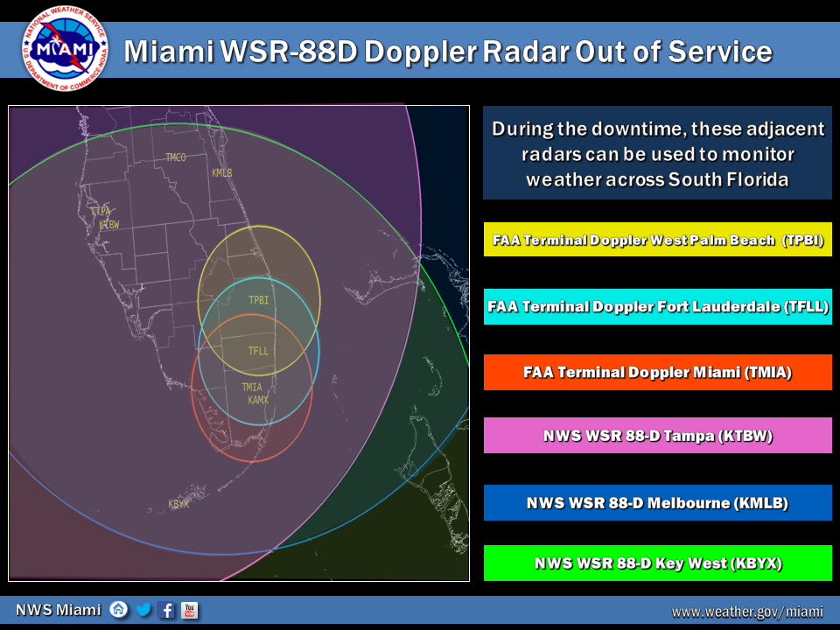Click the NWS Miami footer text
The height and width of the screenshot is (630, 840).
(x=59, y=610)
